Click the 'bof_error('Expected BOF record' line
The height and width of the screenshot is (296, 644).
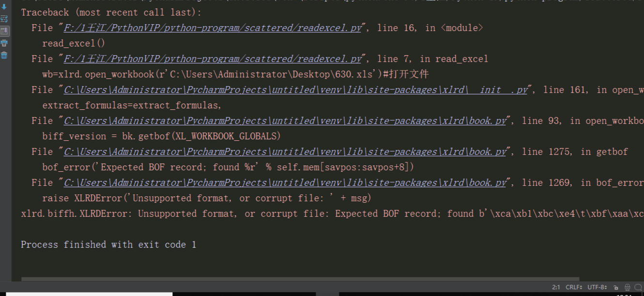(x=228, y=167)
